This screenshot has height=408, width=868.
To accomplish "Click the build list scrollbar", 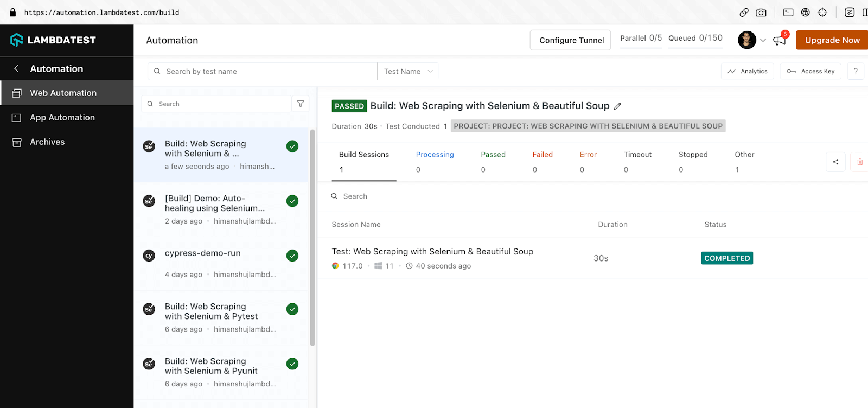I will [312, 237].
